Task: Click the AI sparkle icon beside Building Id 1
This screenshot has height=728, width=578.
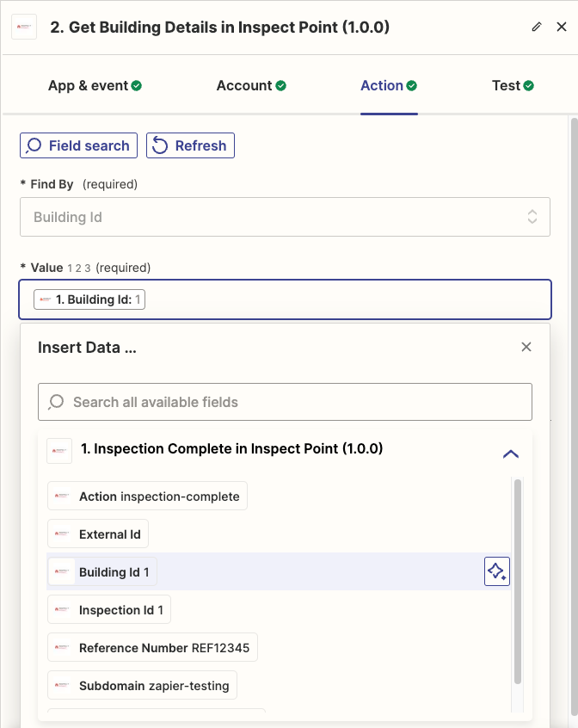Action: point(496,571)
